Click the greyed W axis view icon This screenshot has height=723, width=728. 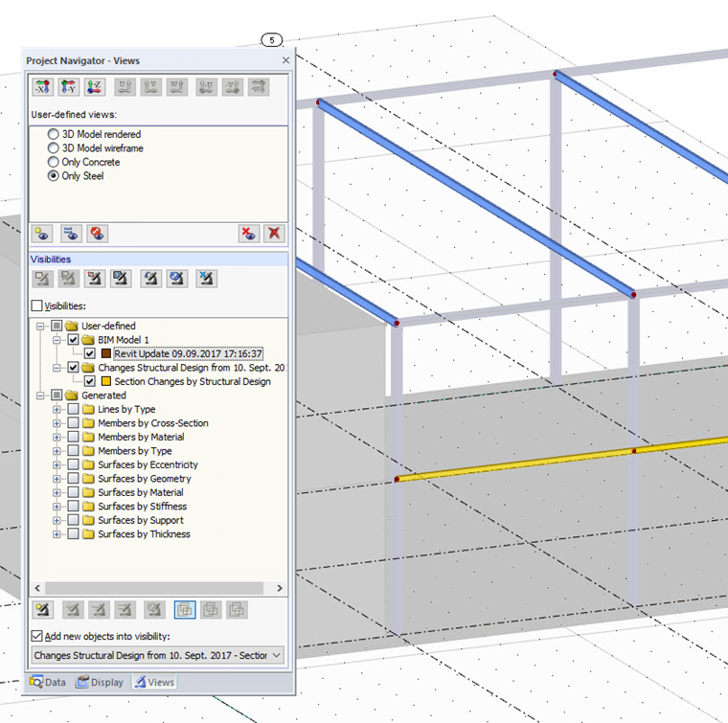[x=177, y=87]
